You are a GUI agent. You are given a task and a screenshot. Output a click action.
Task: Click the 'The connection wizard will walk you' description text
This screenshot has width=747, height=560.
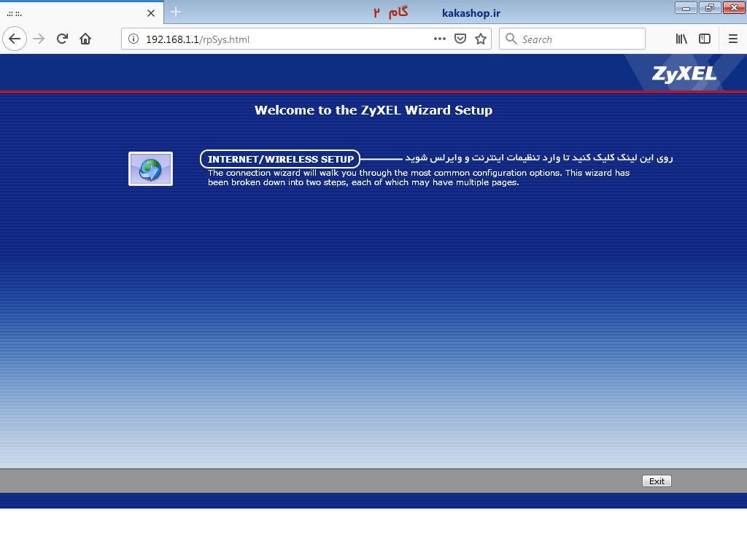[419, 178]
